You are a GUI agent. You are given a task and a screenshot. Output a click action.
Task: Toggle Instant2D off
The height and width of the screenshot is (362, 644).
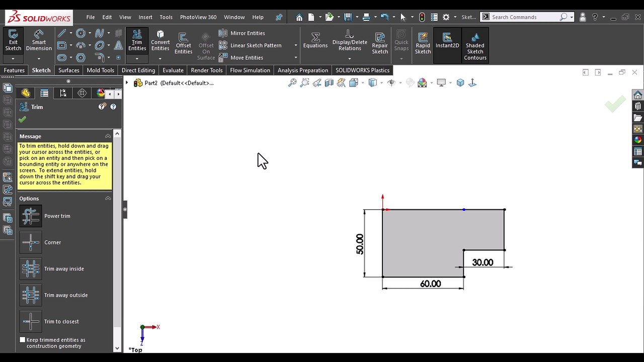click(447, 40)
